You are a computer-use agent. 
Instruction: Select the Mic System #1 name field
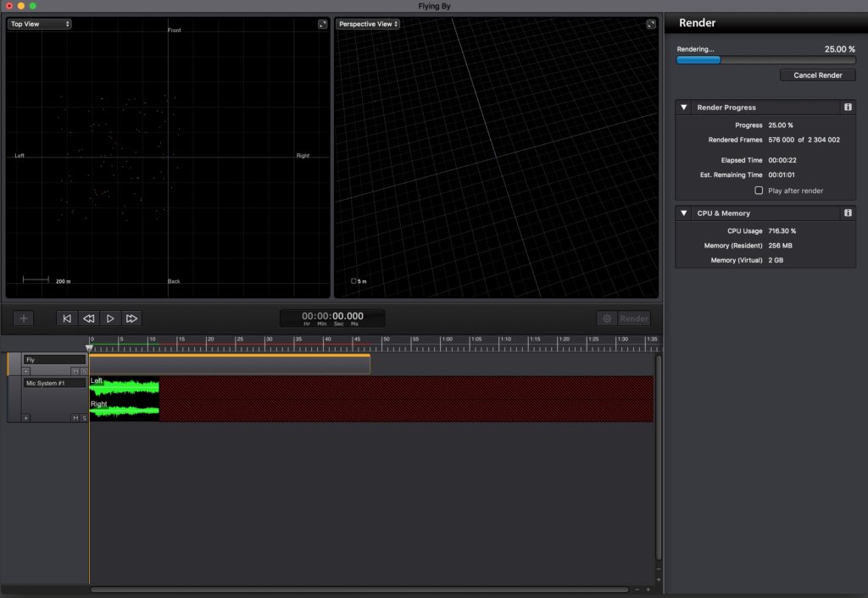pos(54,383)
